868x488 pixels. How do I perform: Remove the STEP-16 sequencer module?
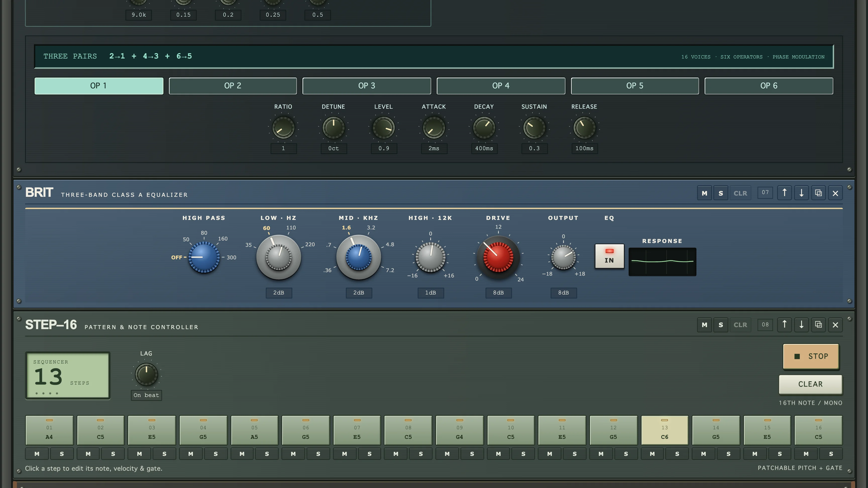835,325
